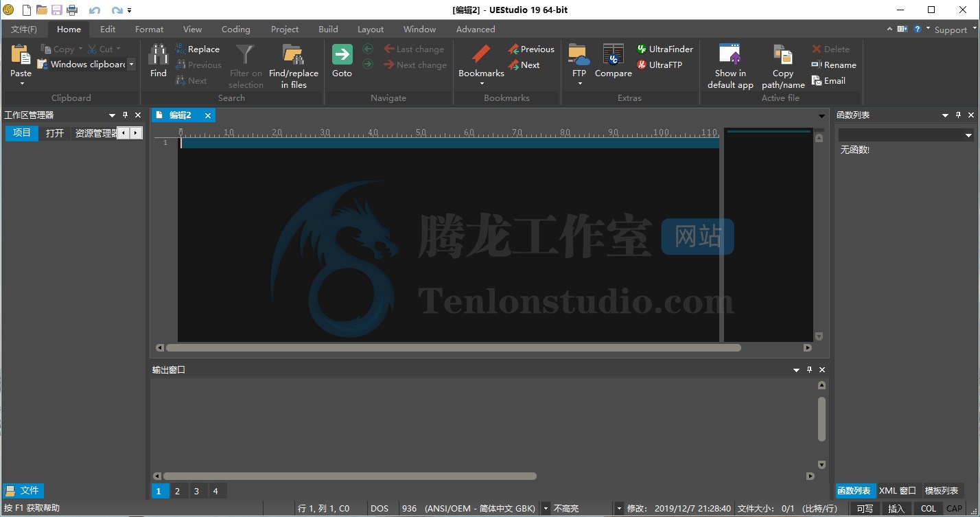Select the 打开 tab in workspace manager

55,133
